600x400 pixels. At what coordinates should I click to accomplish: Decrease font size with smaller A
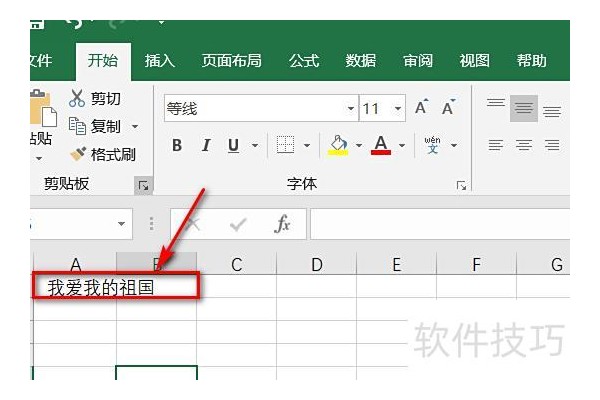tap(448, 108)
